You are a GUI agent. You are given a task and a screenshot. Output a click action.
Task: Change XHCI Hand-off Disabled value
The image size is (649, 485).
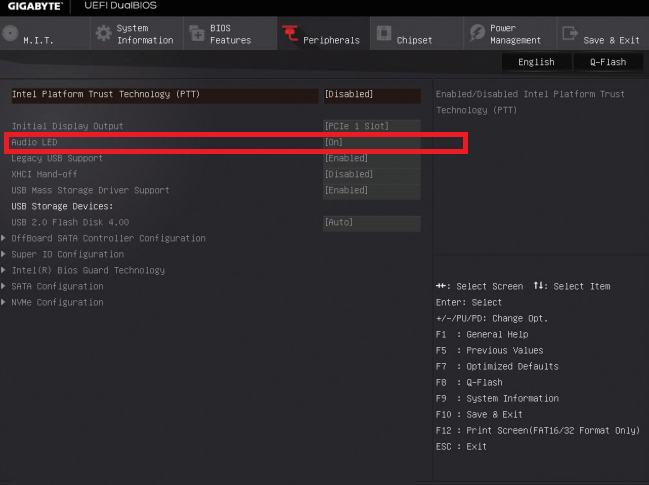point(372,175)
